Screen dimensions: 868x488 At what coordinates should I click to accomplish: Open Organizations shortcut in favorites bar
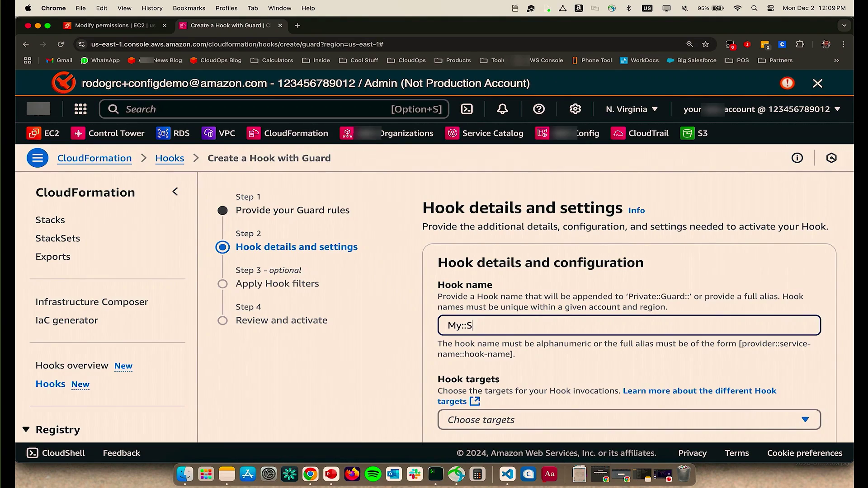point(387,133)
